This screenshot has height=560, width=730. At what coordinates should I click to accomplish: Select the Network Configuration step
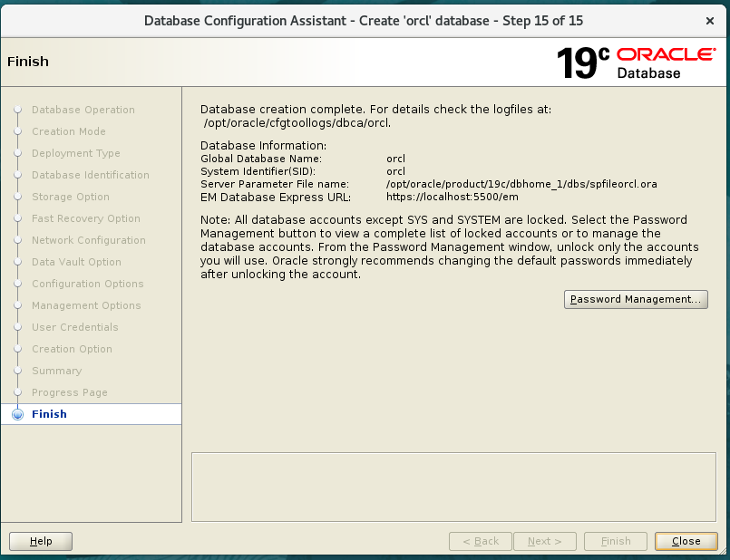coord(89,240)
